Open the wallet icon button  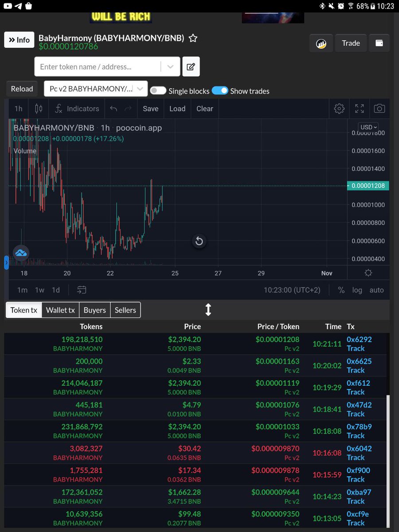[x=379, y=43]
